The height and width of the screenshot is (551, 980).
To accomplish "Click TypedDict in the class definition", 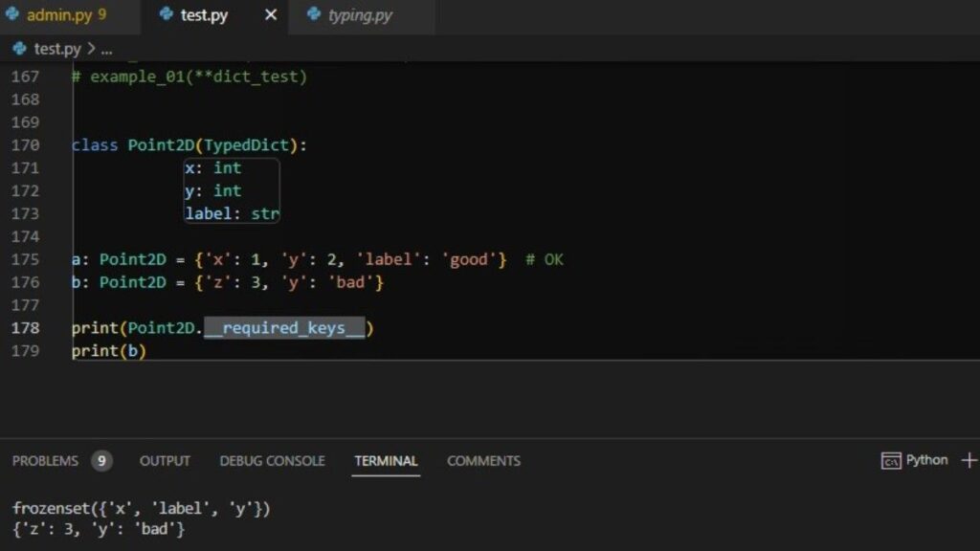I will 246,145.
